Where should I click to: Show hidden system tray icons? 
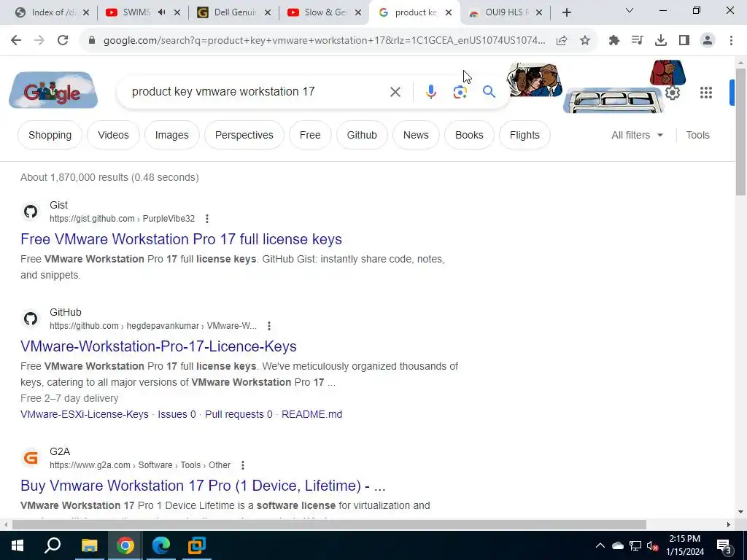[600, 545]
